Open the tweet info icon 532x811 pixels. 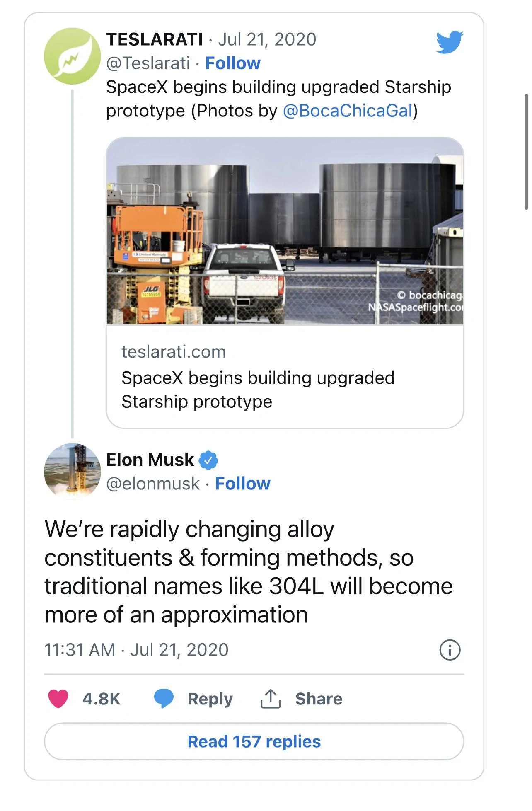click(450, 650)
